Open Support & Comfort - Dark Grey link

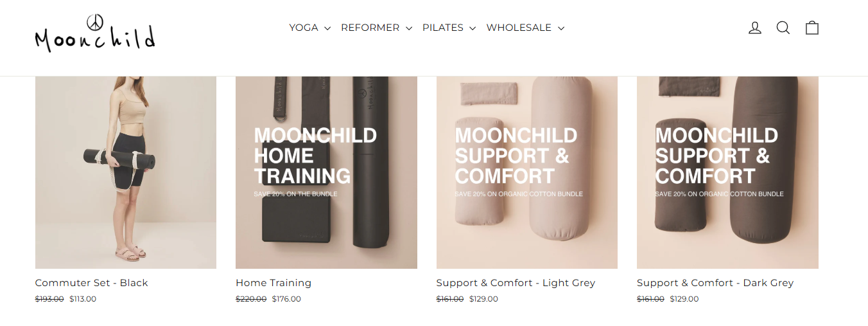tap(715, 283)
